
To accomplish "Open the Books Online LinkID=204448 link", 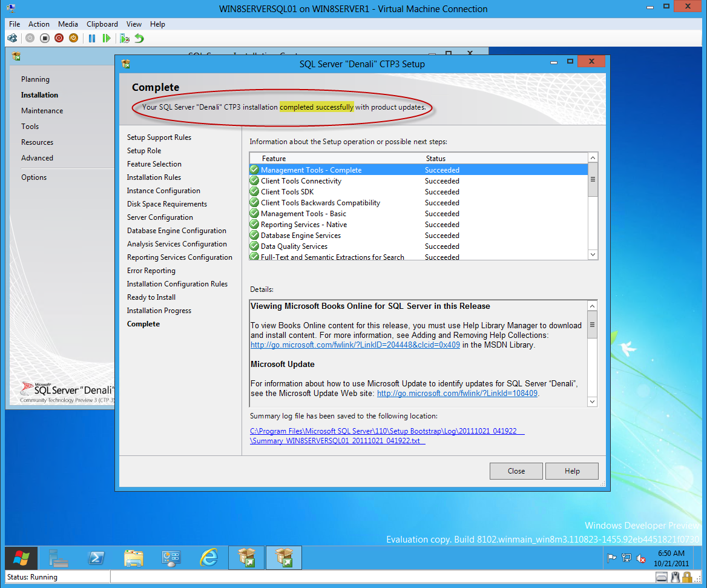I will pos(355,345).
